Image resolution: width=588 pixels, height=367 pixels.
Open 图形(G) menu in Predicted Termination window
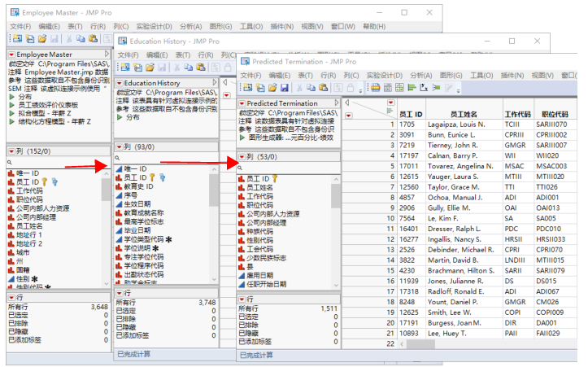[451, 76]
